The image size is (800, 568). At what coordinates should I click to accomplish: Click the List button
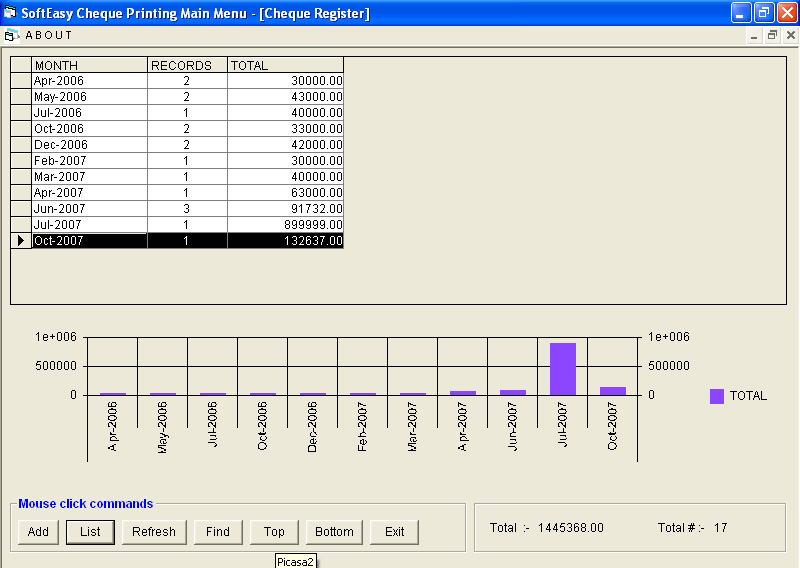coord(90,532)
